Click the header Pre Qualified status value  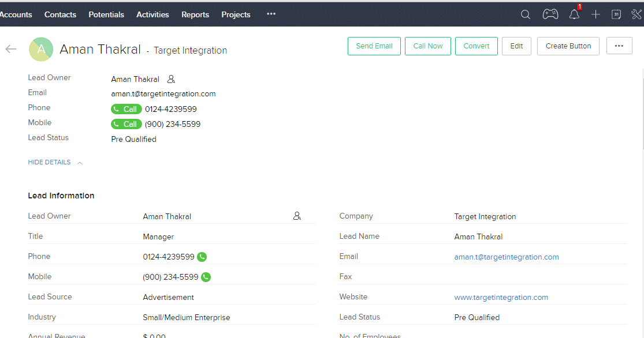tap(133, 140)
